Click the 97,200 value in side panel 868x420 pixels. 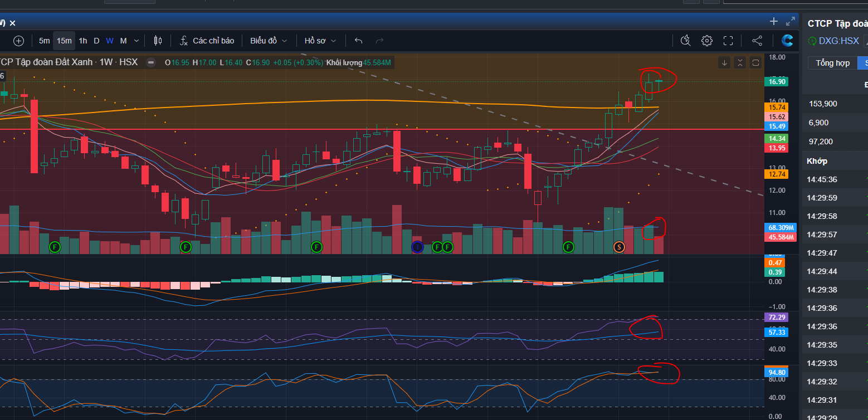click(821, 141)
